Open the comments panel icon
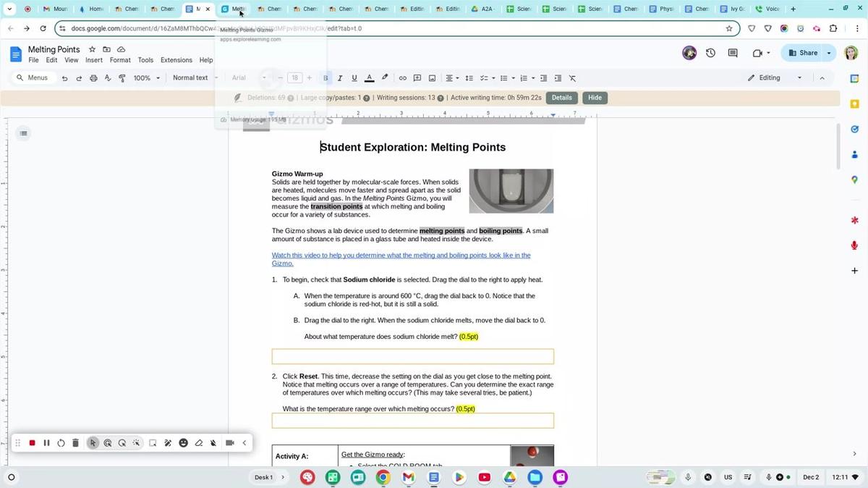Screen dimensions: 868x488 (x=733, y=53)
